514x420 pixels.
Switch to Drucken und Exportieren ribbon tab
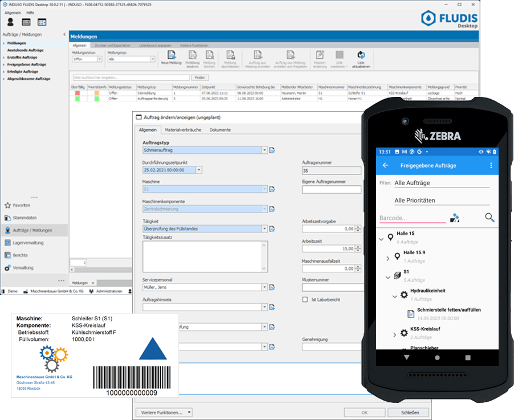tap(113, 46)
